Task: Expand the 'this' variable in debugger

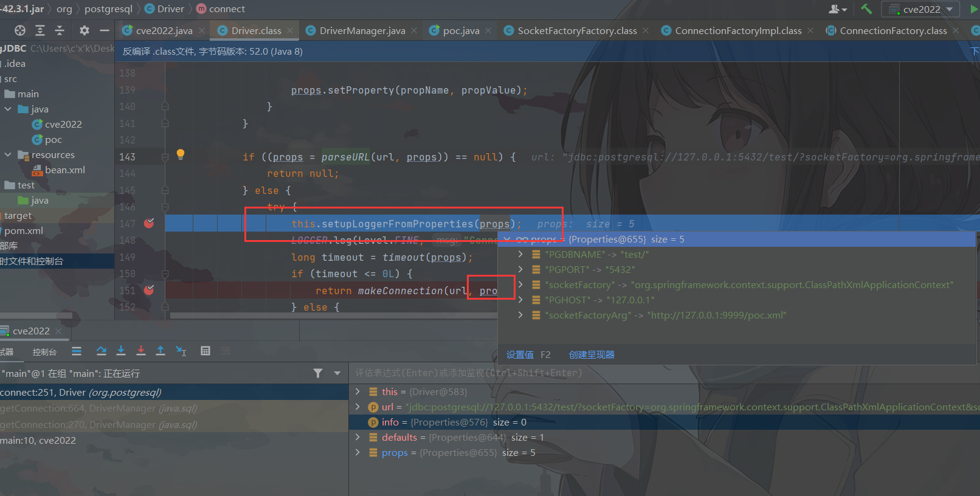Action: (357, 391)
